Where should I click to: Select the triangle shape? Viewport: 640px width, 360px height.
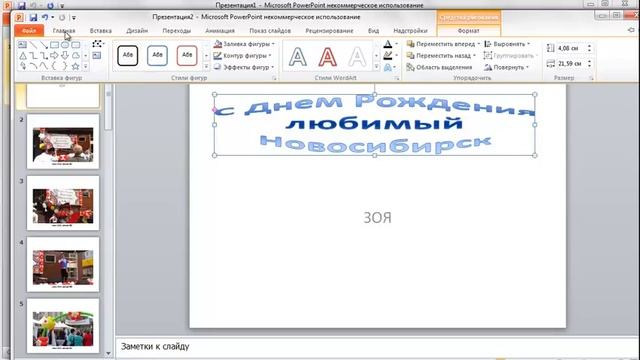point(23,56)
